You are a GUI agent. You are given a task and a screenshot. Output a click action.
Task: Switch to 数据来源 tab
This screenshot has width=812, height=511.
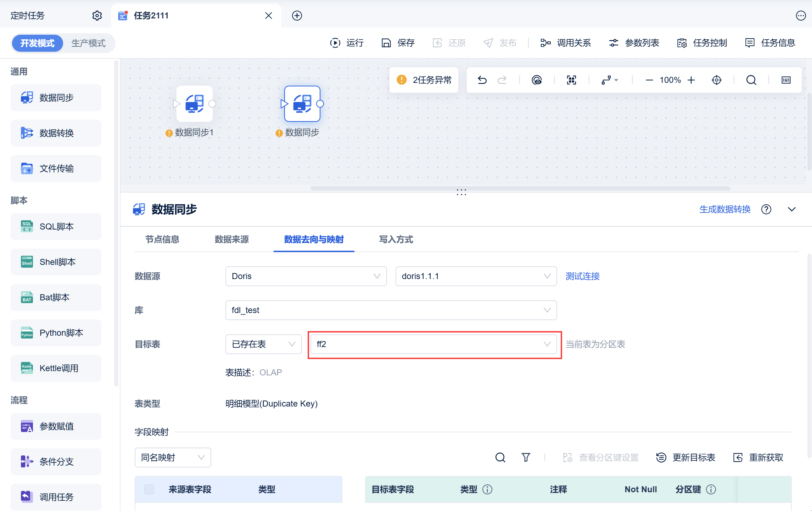231,240
